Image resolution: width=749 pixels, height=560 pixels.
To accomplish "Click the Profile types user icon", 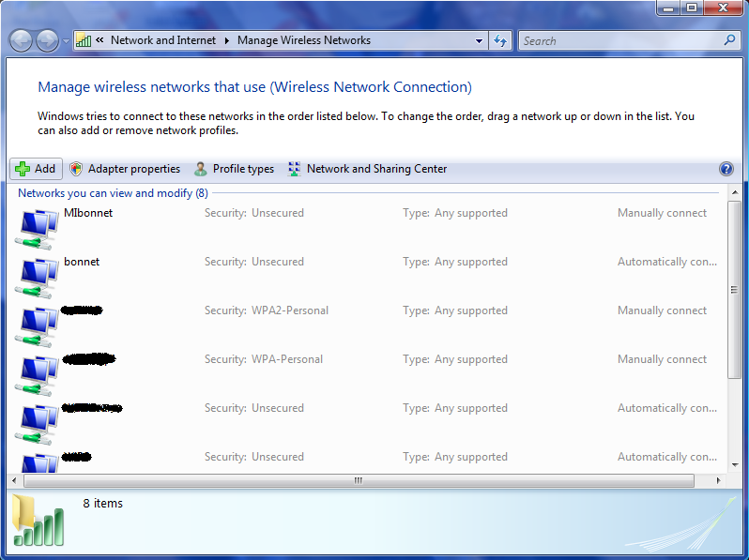I will pos(201,169).
